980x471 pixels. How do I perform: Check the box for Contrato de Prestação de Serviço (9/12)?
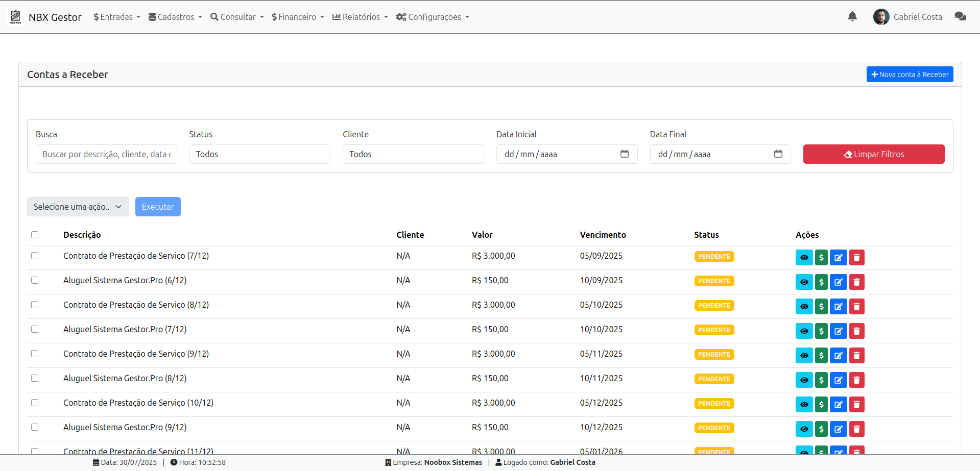click(x=35, y=354)
